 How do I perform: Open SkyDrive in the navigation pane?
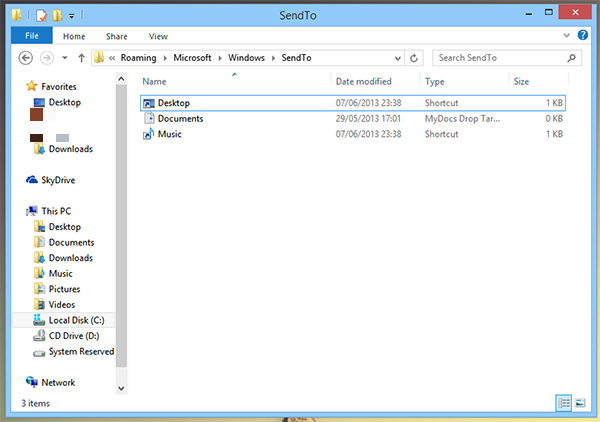tap(57, 180)
